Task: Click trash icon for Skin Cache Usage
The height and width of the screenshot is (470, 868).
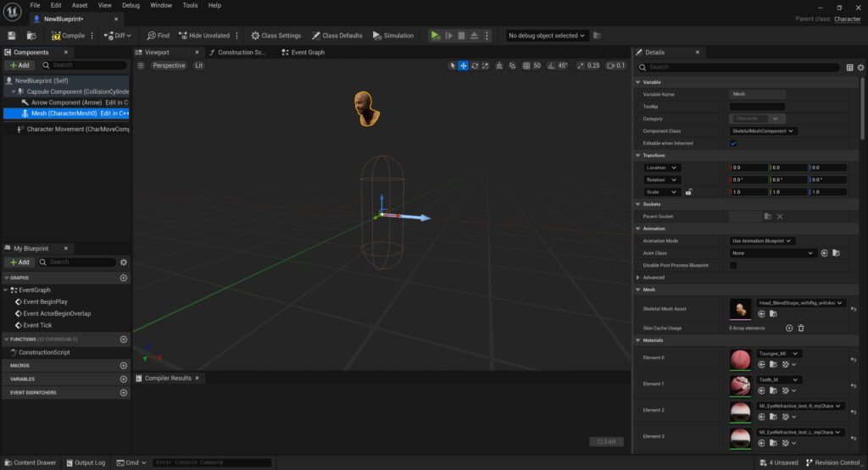Action: pyautogui.click(x=801, y=328)
